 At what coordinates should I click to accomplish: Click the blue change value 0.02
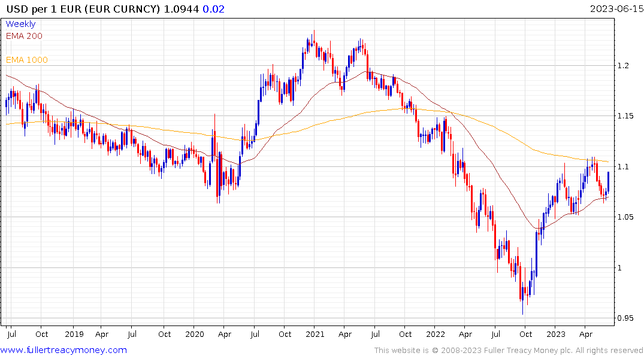click(214, 9)
